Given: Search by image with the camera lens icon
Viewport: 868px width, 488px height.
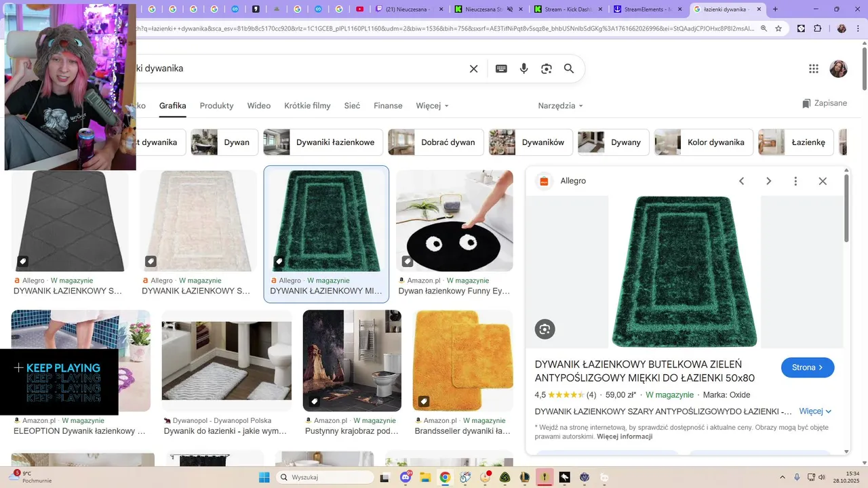Looking at the screenshot, I should 547,68.
